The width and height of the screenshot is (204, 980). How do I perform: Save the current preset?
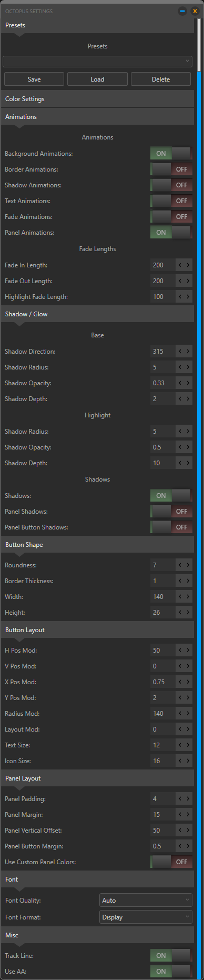34,79
